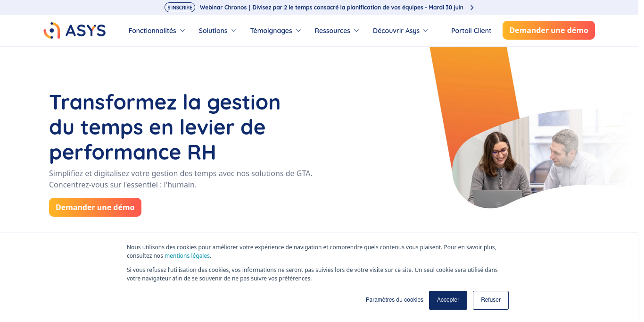Screen dimensions: 644x322
Task: Accept cookies with Accepter button
Action: click(448, 300)
